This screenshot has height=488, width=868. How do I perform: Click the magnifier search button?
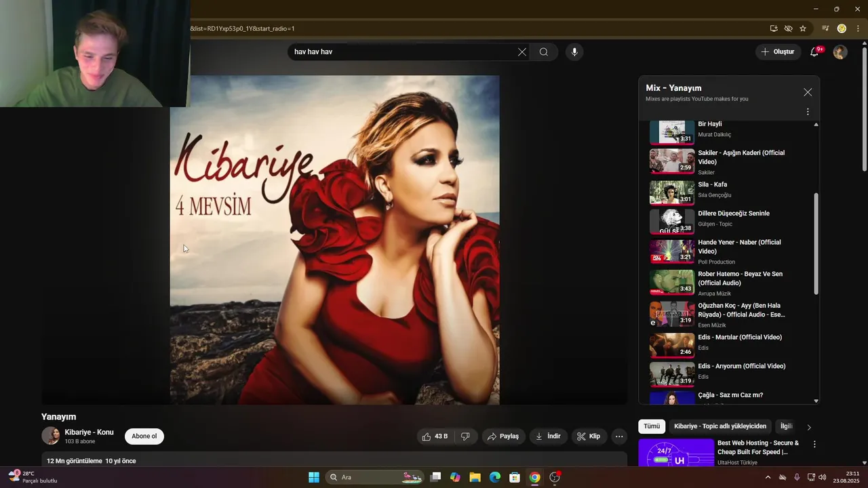coord(544,52)
